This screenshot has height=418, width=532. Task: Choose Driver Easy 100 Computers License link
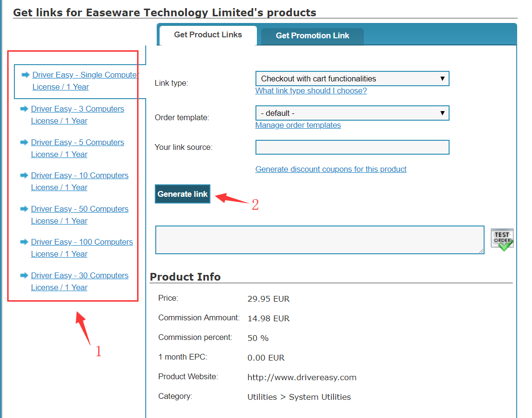pyautogui.click(x=81, y=242)
